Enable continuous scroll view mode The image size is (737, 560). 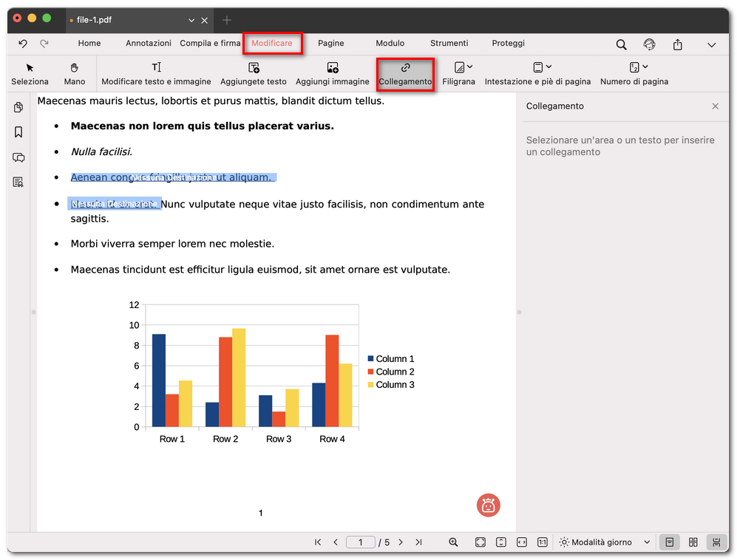point(716,542)
